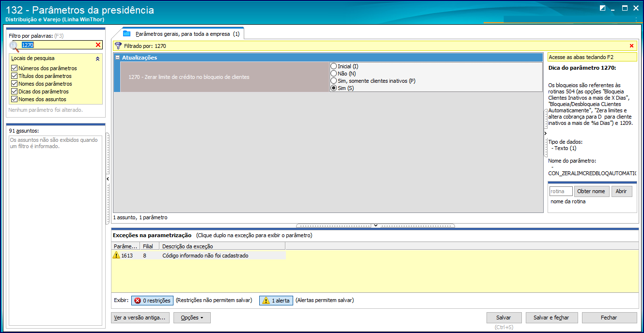Click the '1 assunto, 1 parâmetro' status text
The width and height of the screenshot is (644, 333).
coord(140,218)
